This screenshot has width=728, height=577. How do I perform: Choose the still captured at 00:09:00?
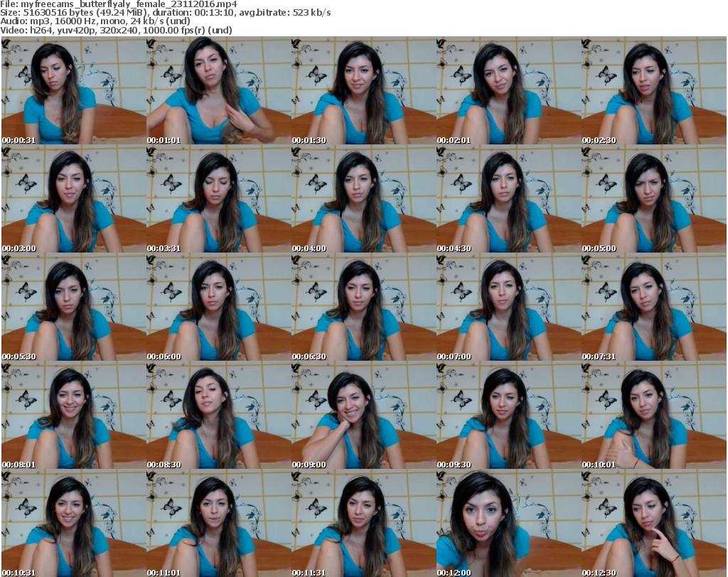tap(363, 415)
